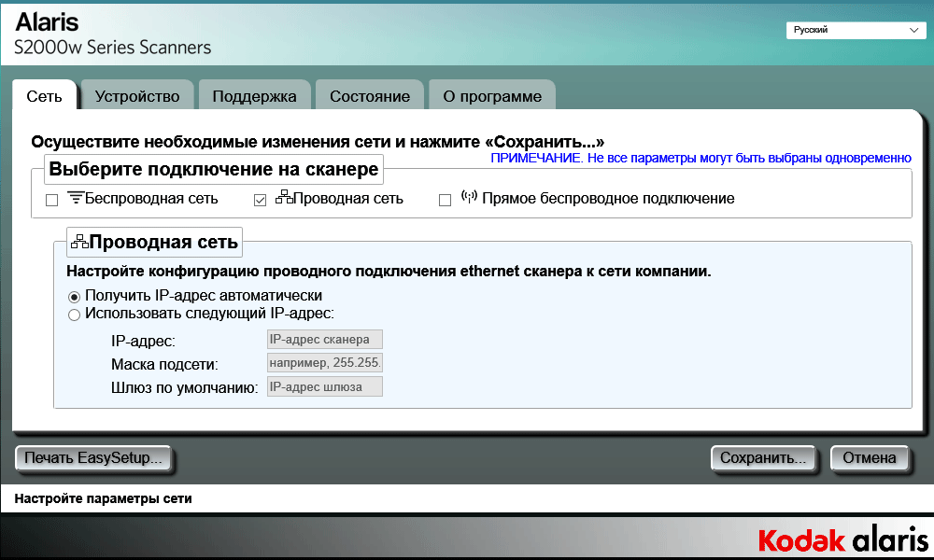The image size is (934, 560).
Task: Click the Печать EasySetup... button
Action: coord(92,458)
